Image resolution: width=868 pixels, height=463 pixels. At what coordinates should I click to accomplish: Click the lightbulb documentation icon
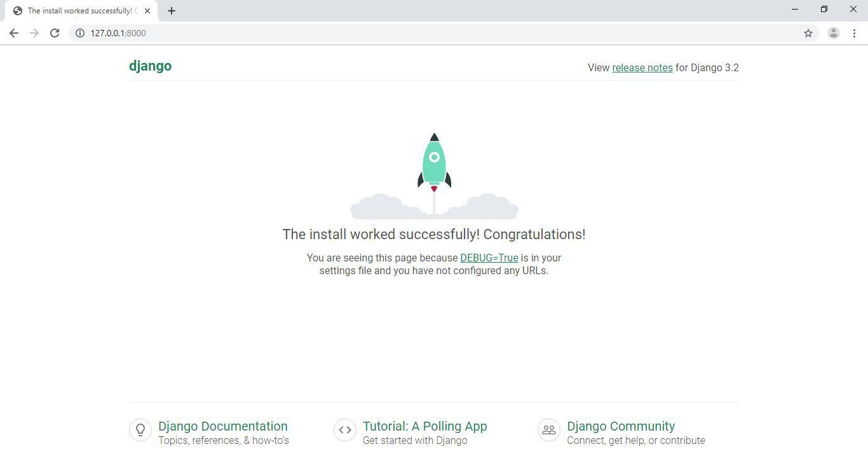[140, 429]
